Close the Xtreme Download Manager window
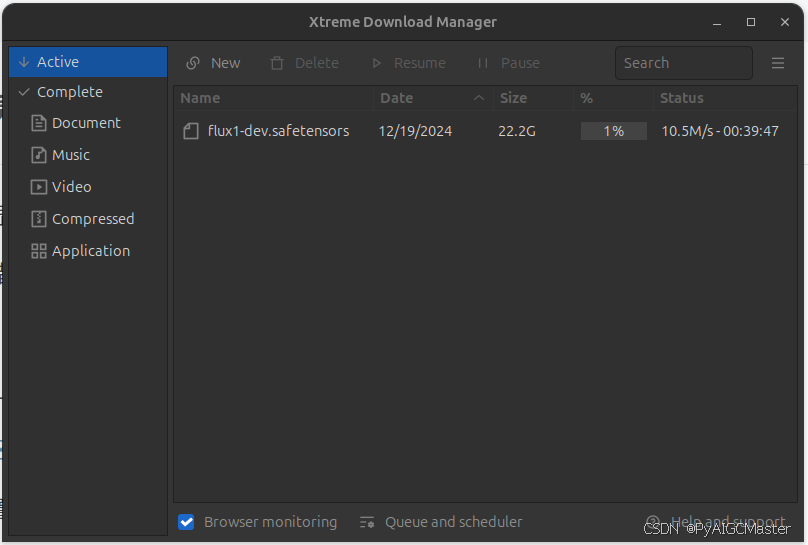Viewport: 808px width, 545px height. click(784, 22)
